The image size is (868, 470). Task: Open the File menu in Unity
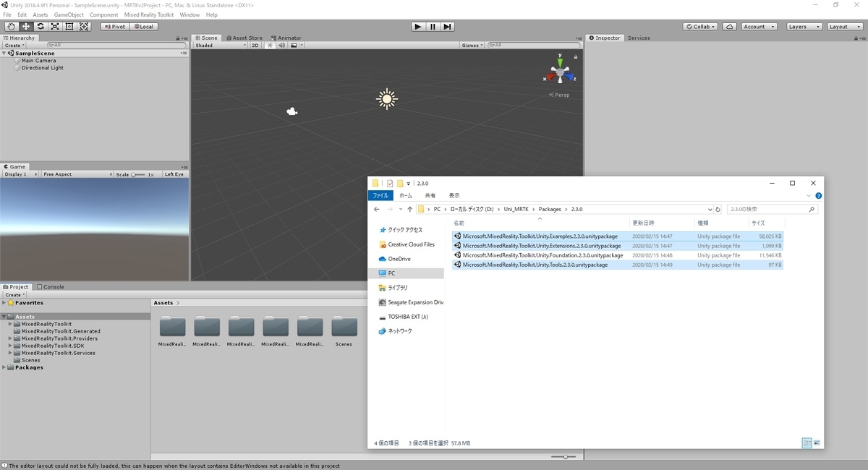[7, 14]
